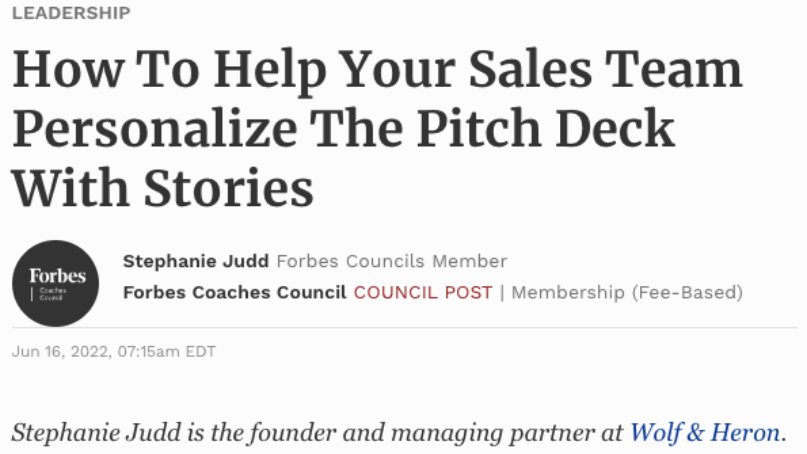Image resolution: width=807 pixels, height=454 pixels.
Task: Click the separator bar before Membership
Action: tap(502, 293)
